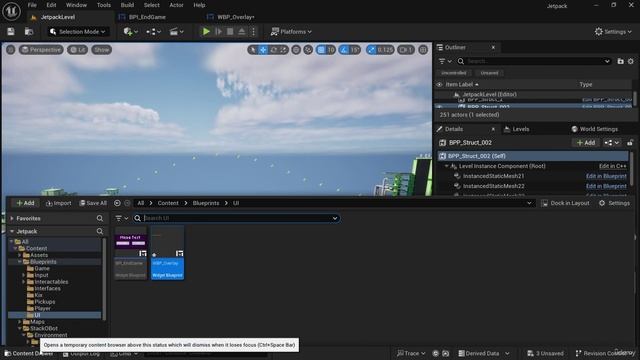Open the main toolbar Settings dropdown

[613, 31]
